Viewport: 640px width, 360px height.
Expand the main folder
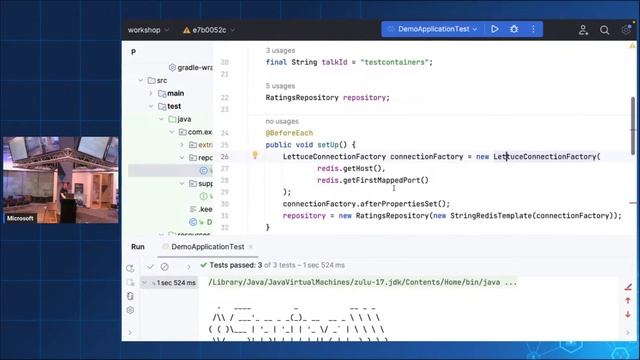tap(151, 93)
